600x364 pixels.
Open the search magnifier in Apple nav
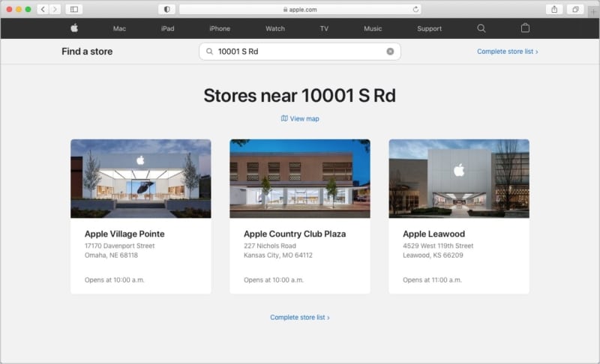(481, 28)
